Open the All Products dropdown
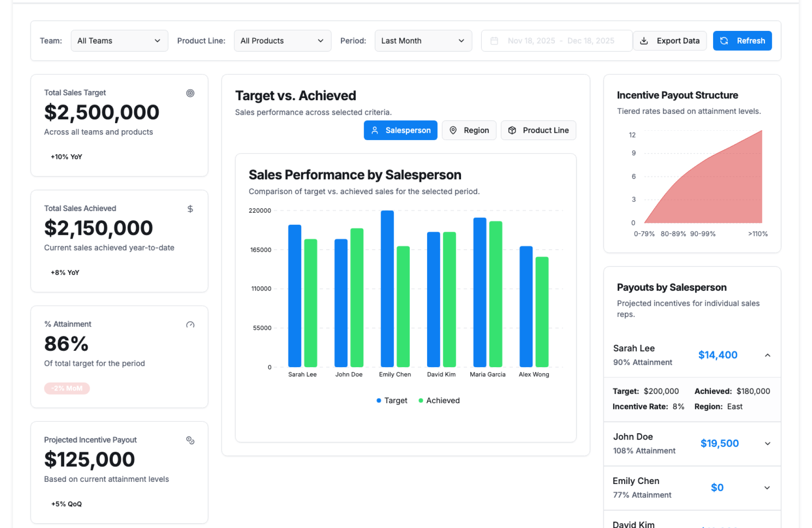 (282, 41)
